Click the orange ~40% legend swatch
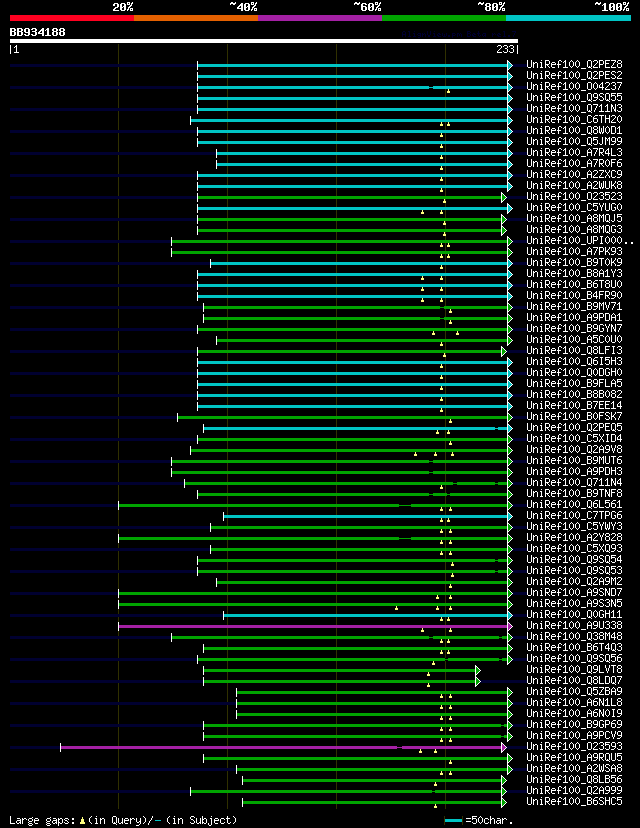 [x=196, y=18]
